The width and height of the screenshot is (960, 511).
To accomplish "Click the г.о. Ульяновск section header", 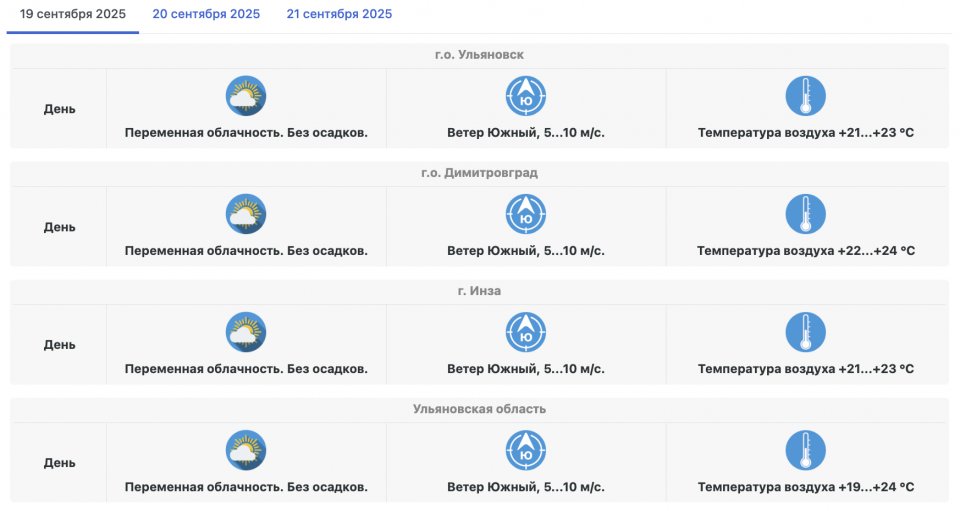I will click(x=479, y=55).
